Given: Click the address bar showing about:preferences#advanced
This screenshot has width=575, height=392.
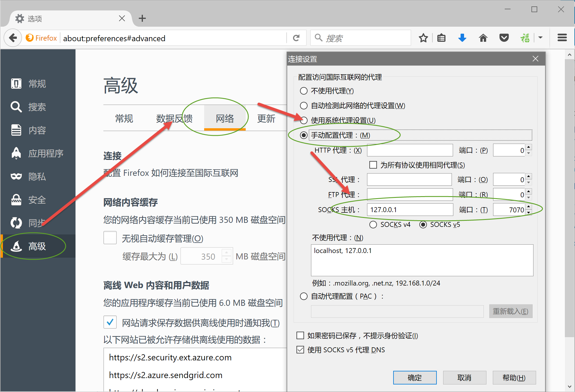Looking at the screenshot, I should (x=174, y=38).
